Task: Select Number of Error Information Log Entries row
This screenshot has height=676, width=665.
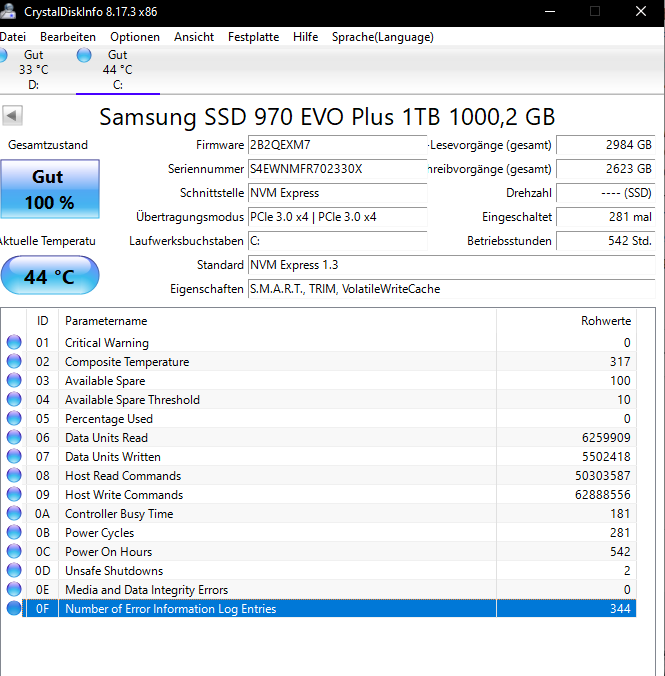Action: click(329, 608)
